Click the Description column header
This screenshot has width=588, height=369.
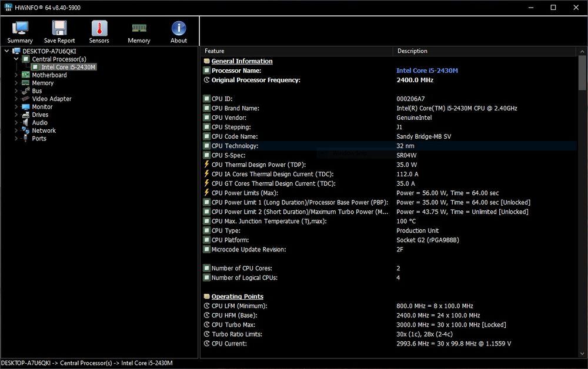coord(485,51)
